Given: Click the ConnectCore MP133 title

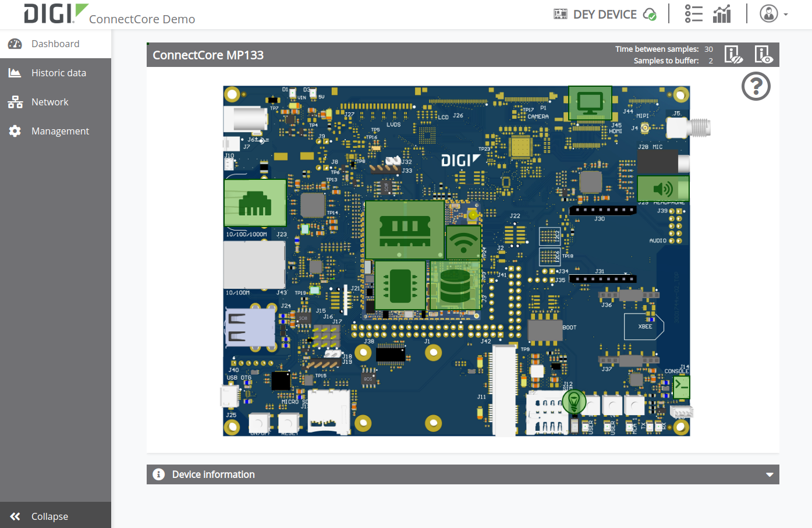Looking at the screenshot, I should 208,55.
